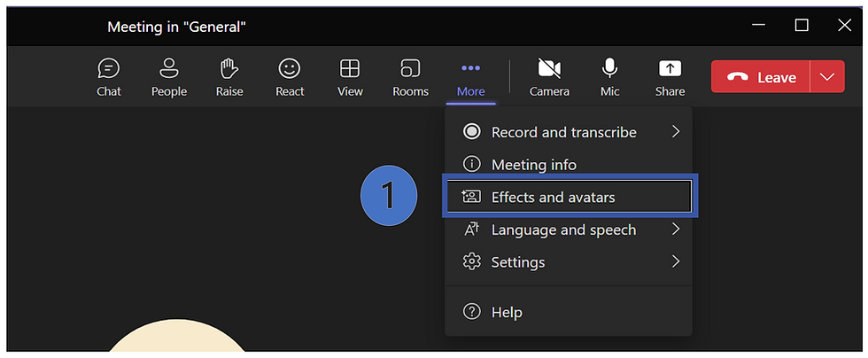Open the React emoji options
Viewport: 868px width, 358px height.
click(x=290, y=78)
